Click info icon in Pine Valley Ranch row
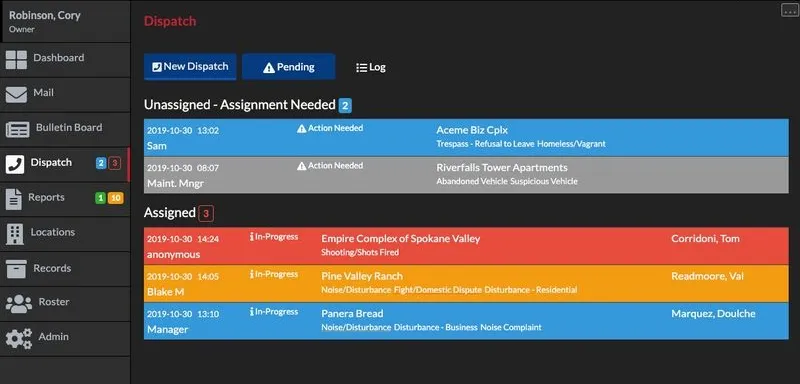This screenshot has height=384, width=800. (252, 274)
